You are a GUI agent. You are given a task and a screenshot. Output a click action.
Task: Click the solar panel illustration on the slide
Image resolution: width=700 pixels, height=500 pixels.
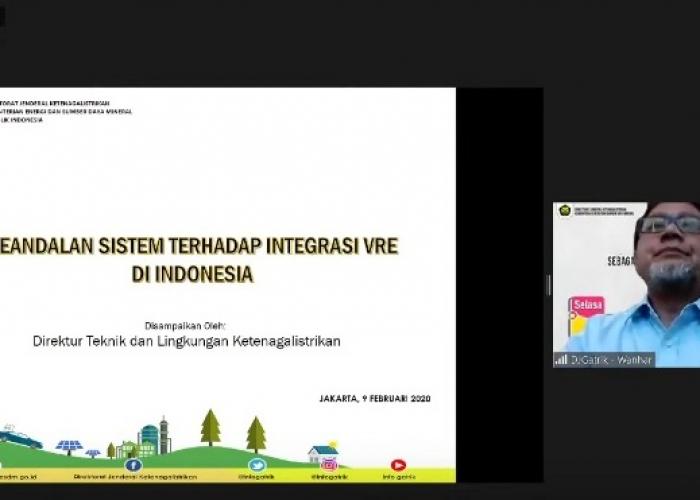[69, 446]
